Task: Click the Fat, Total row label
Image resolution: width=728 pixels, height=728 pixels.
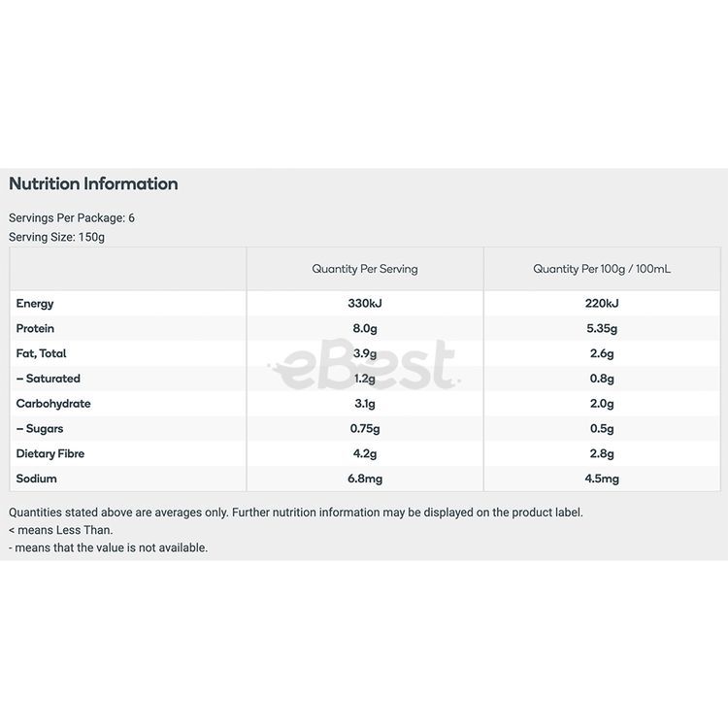Action: pyautogui.click(x=42, y=353)
